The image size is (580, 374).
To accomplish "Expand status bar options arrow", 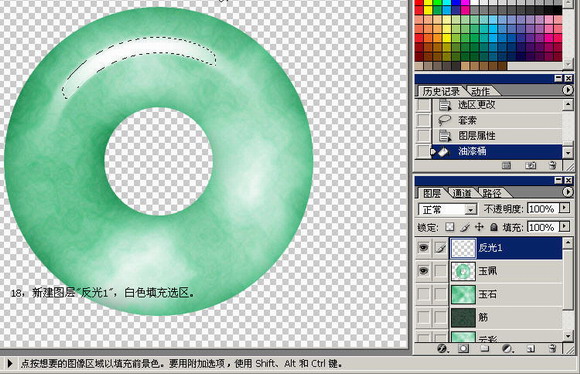I will tap(10, 364).
